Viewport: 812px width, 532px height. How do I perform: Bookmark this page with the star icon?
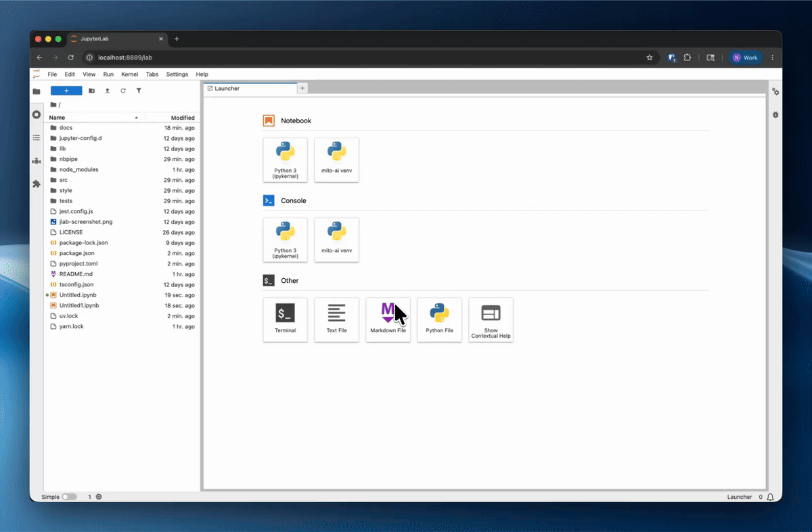tap(650, 58)
